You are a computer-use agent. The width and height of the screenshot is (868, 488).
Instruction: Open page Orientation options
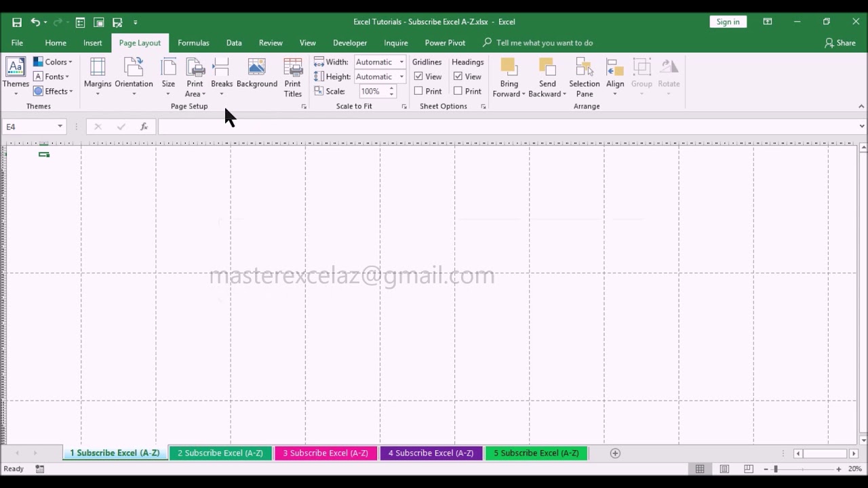(x=134, y=76)
